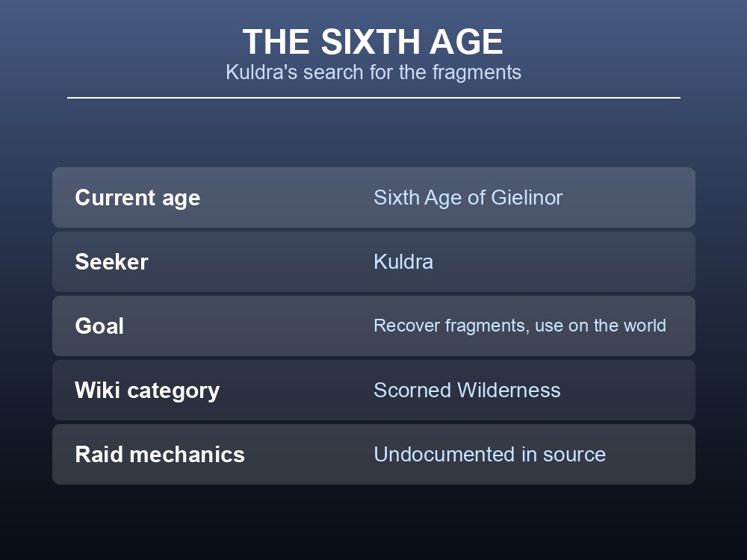Viewport: 747px width, 560px height.
Task: Select the Sixth Age of Gielinor value
Action: click(468, 198)
